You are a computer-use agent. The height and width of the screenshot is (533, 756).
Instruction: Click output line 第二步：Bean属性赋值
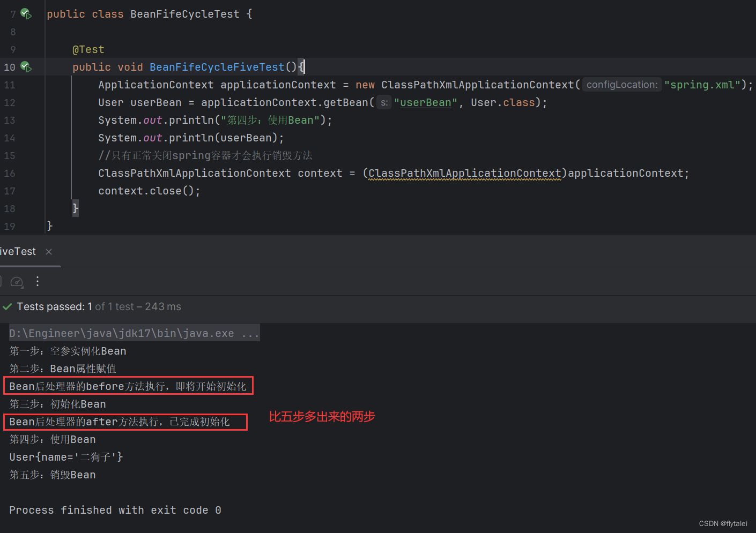coord(63,369)
